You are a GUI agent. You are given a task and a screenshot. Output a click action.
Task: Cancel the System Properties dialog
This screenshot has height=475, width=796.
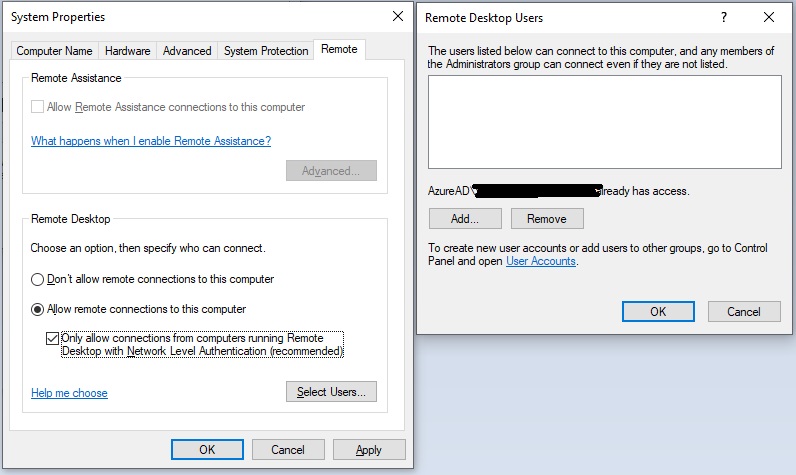(288, 450)
